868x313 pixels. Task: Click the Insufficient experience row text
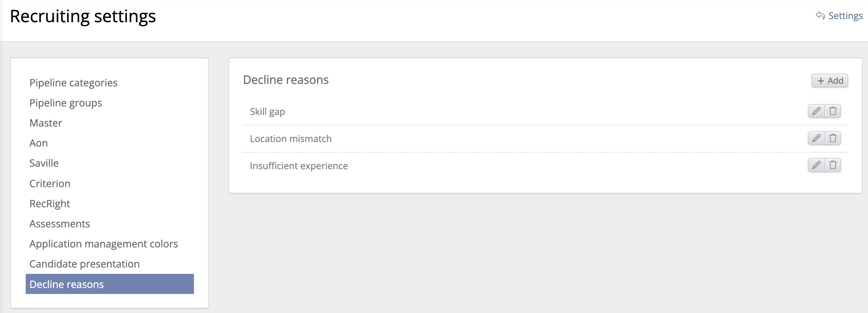pyautogui.click(x=299, y=166)
